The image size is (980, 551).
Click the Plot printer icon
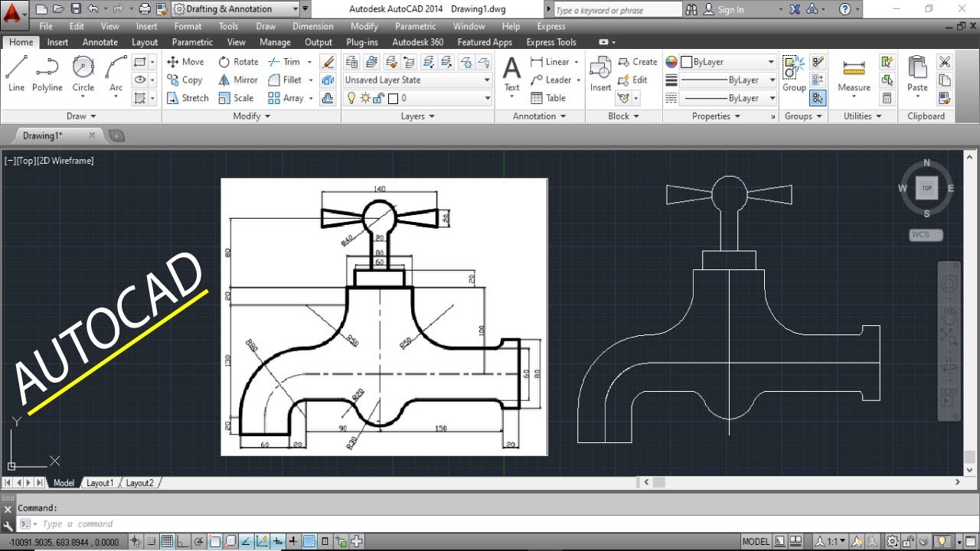(145, 9)
